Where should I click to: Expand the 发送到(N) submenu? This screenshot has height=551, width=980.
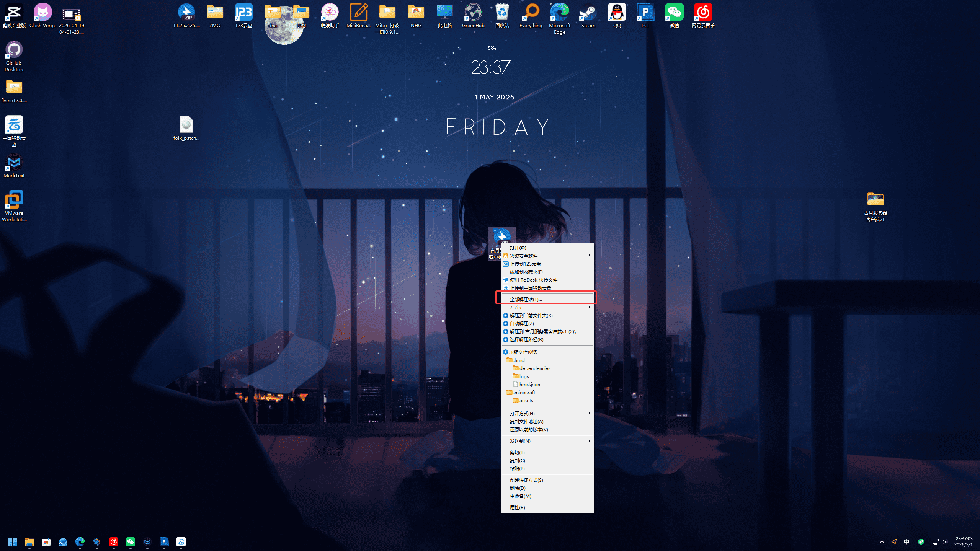point(547,441)
